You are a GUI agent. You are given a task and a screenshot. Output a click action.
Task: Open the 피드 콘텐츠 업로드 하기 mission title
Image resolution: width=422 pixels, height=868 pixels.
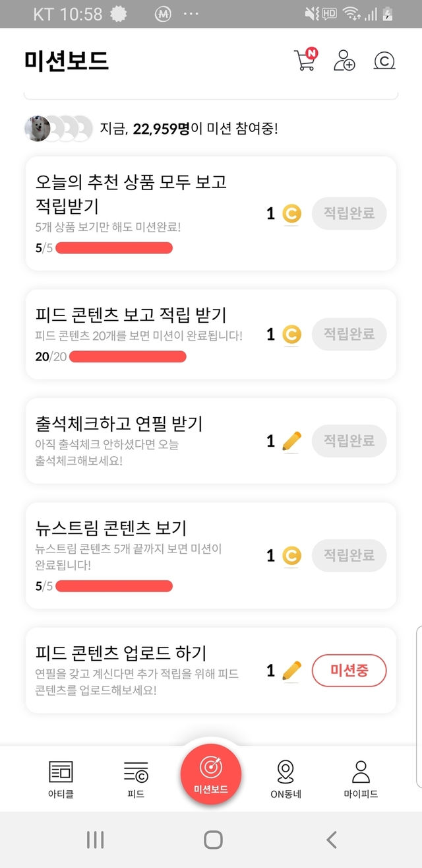click(x=121, y=653)
